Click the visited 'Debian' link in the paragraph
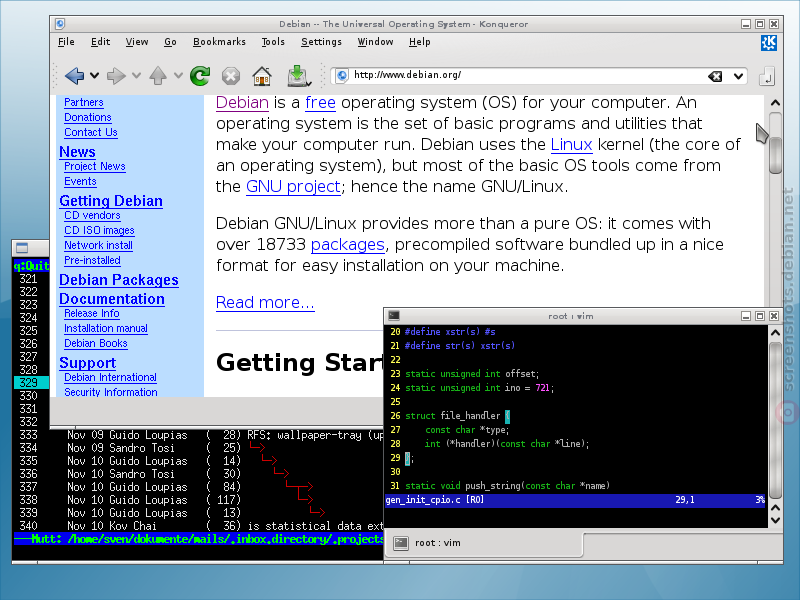Viewport: 800px width, 600px height. click(x=242, y=103)
